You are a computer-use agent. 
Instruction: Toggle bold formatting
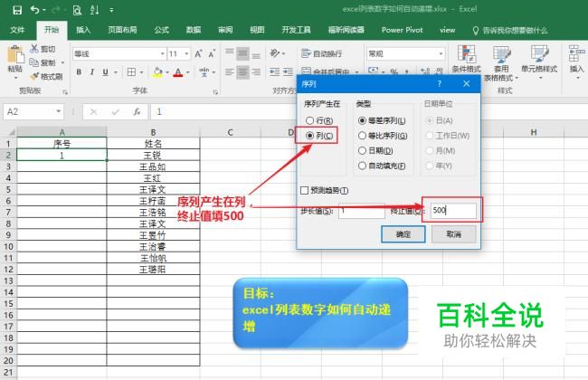coord(79,71)
